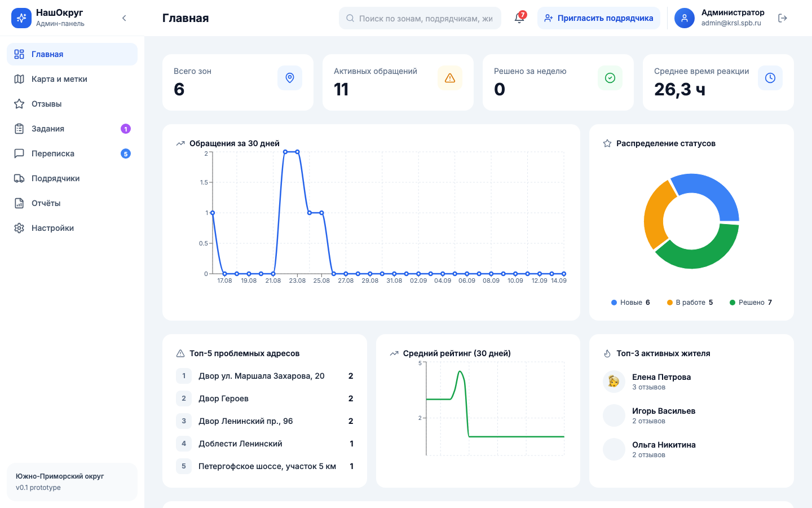This screenshot has width=812, height=508.
Task: Click the Решено legend item
Action: (751, 303)
